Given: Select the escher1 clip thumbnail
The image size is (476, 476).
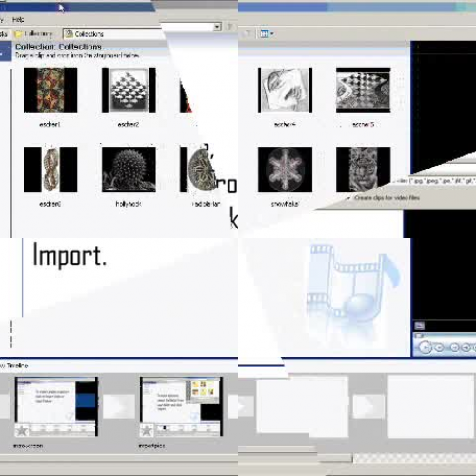Looking at the screenshot, I should [x=50, y=90].
